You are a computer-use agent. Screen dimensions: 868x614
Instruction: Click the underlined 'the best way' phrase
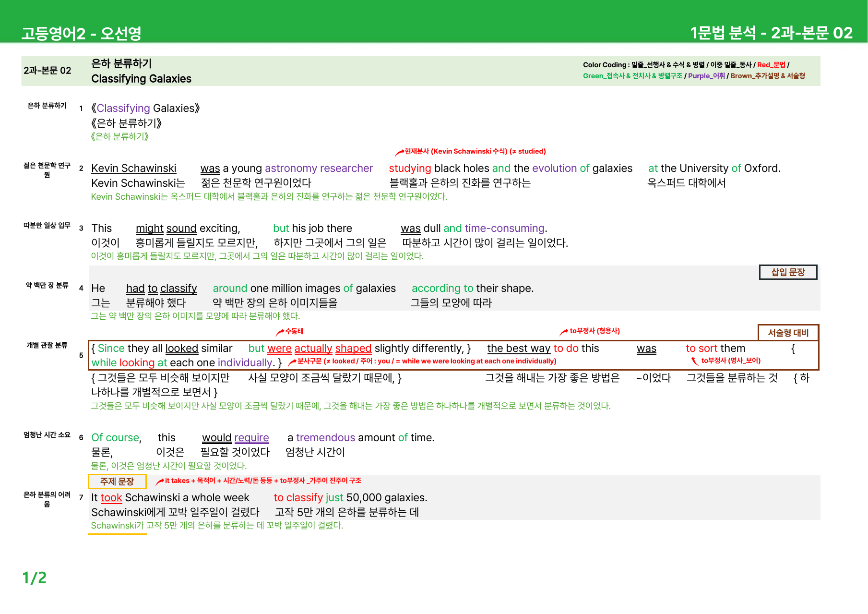tap(519, 349)
